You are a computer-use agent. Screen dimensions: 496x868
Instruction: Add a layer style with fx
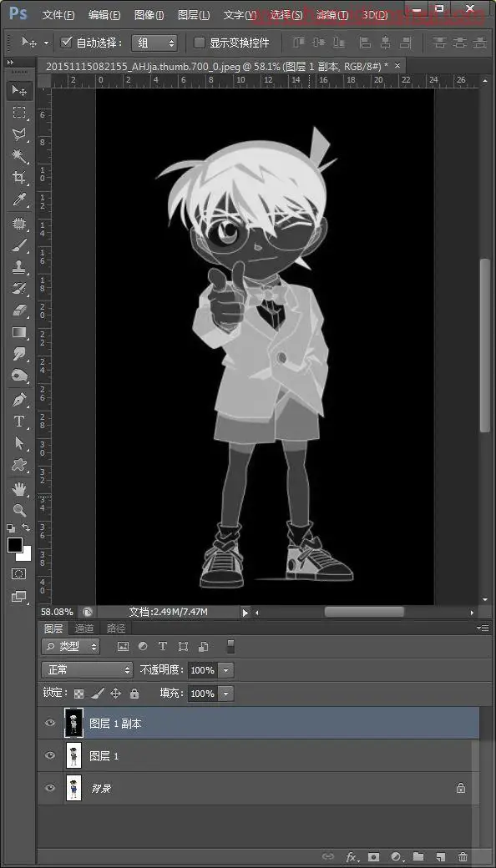point(351,857)
